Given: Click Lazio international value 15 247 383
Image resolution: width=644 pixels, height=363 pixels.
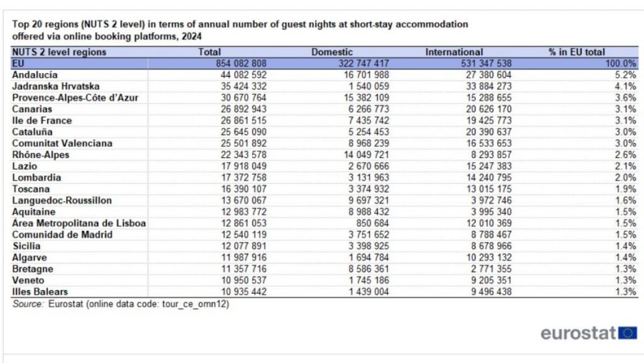Looking at the screenshot, I should pos(489,166).
